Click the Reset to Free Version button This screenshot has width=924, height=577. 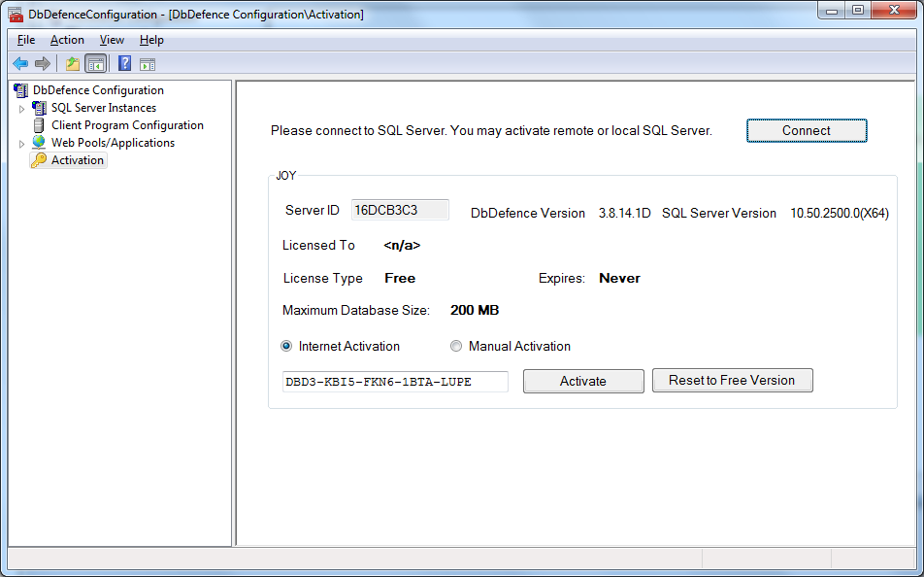pyautogui.click(x=732, y=381)
